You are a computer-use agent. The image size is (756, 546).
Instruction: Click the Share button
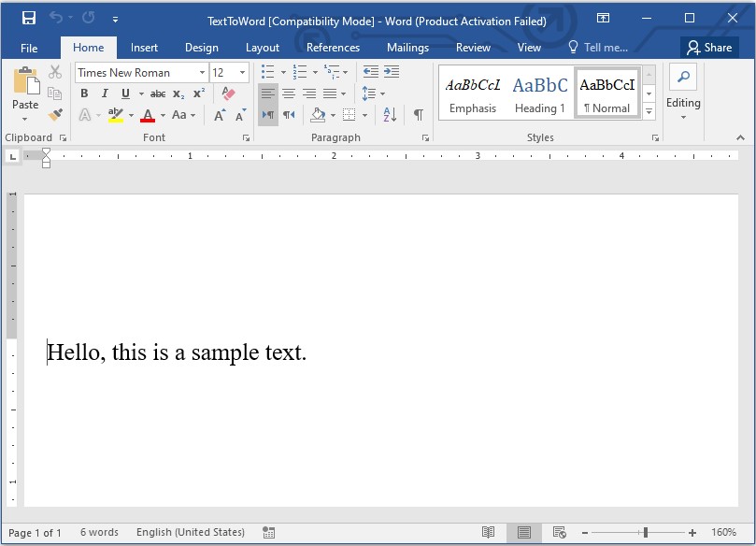(708, 47)
